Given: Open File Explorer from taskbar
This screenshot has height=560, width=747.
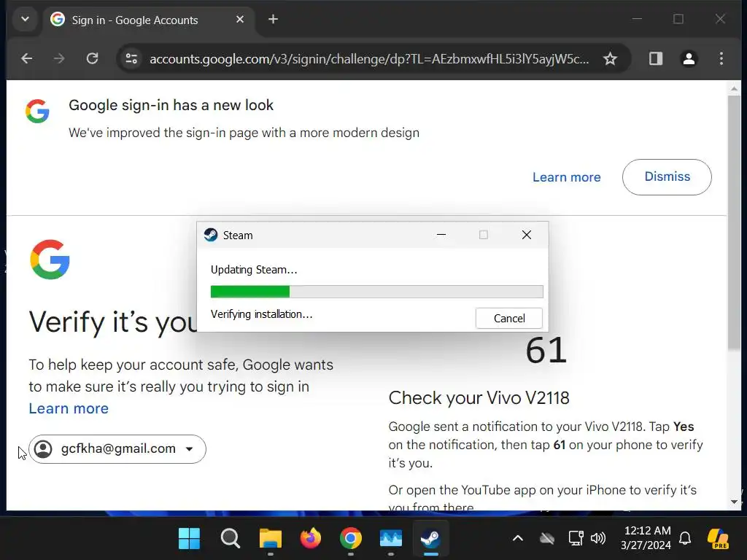Looking at the screenshot, I should point(270,539).
